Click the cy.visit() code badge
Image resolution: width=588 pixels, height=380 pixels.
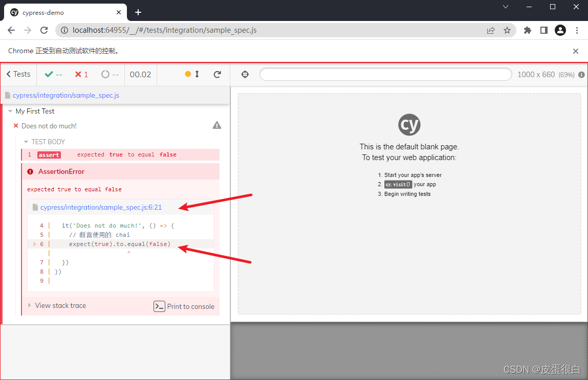coord(398,185)
